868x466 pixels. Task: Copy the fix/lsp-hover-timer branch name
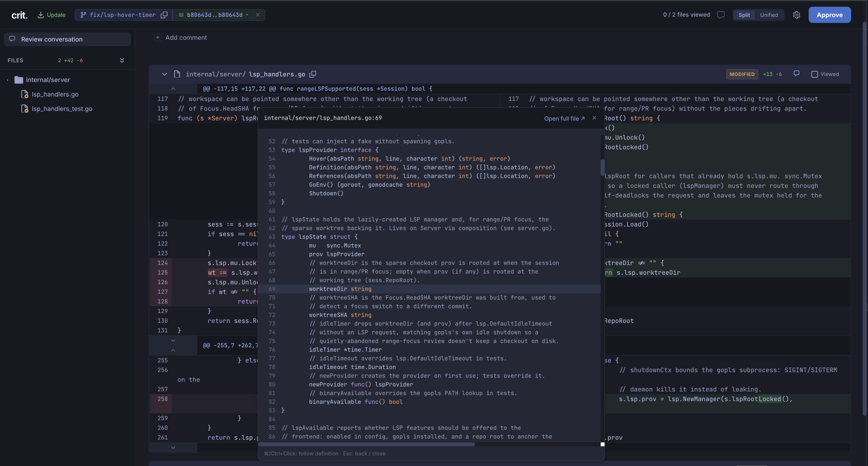pyautogui.click(x=164, y=15)
